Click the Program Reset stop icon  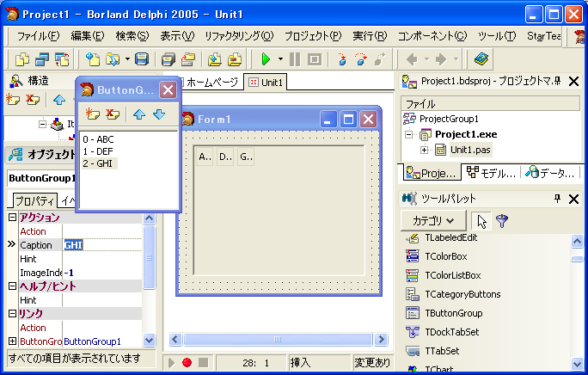coord(315,59)
